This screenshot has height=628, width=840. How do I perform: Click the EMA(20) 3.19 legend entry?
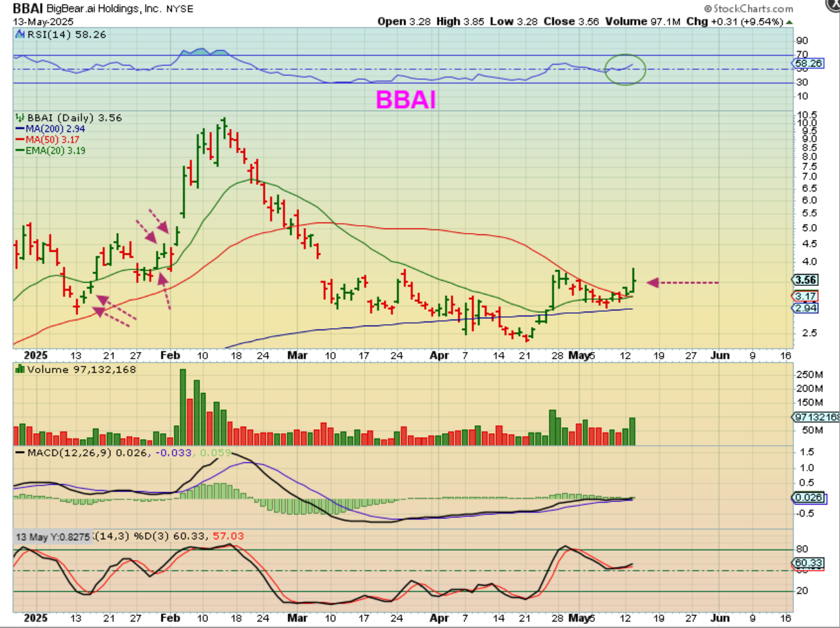pyautogui.click(x=50, y=150)
